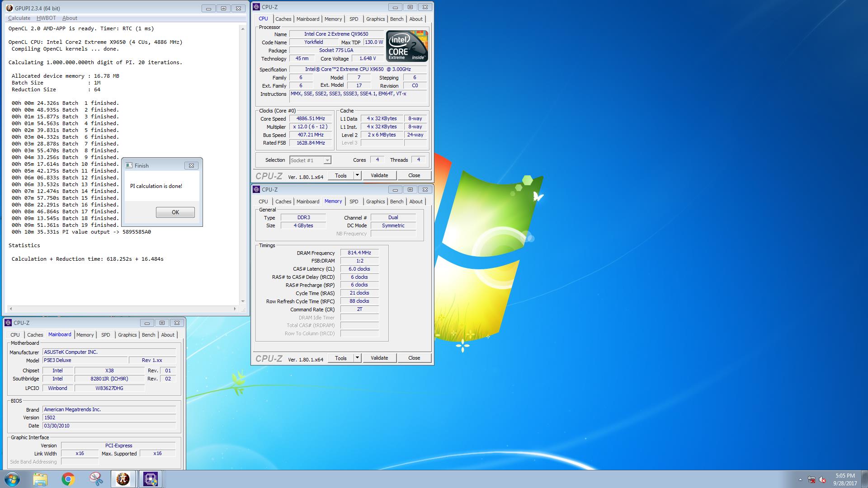868x488 pixels.
Task: Click Validate in top CPU-Z window
Action: click(379, 175)
